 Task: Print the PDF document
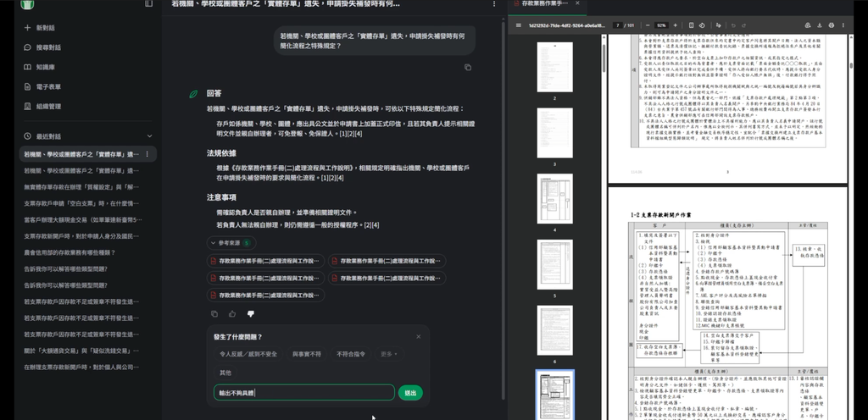[x=832, y=25]
